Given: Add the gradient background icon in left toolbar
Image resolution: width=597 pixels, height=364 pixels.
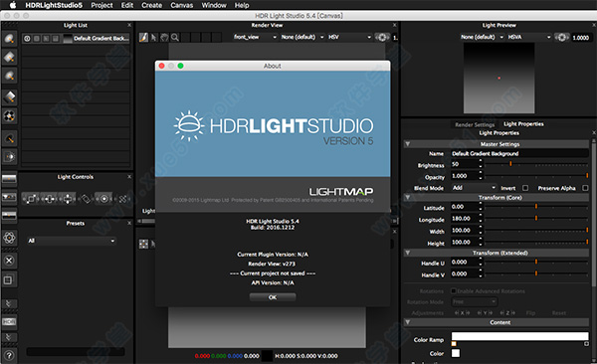Looking at the screenshot, I should click(9, 178).
